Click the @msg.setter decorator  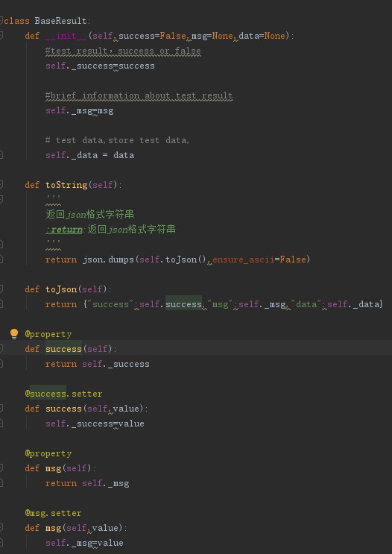click(53, 513)
